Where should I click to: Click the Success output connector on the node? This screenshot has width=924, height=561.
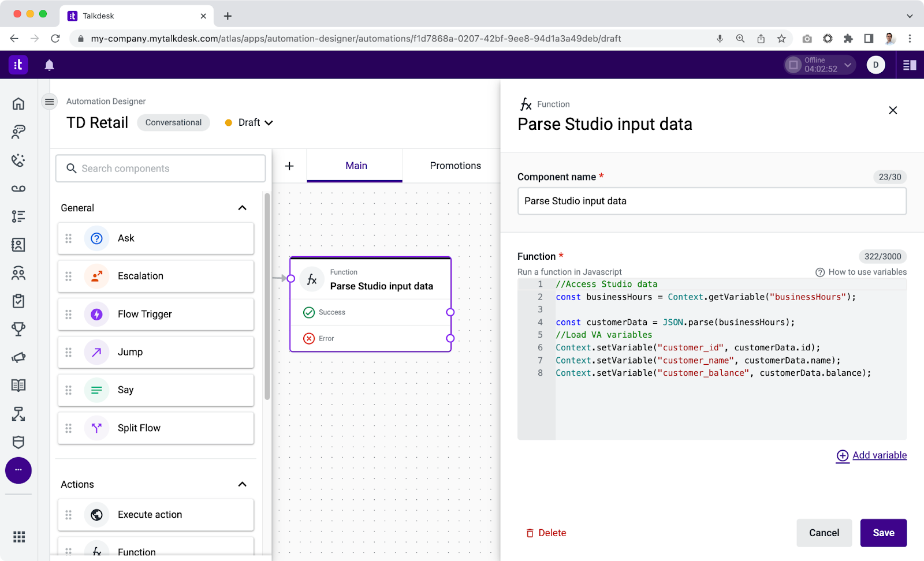[450, 312]
